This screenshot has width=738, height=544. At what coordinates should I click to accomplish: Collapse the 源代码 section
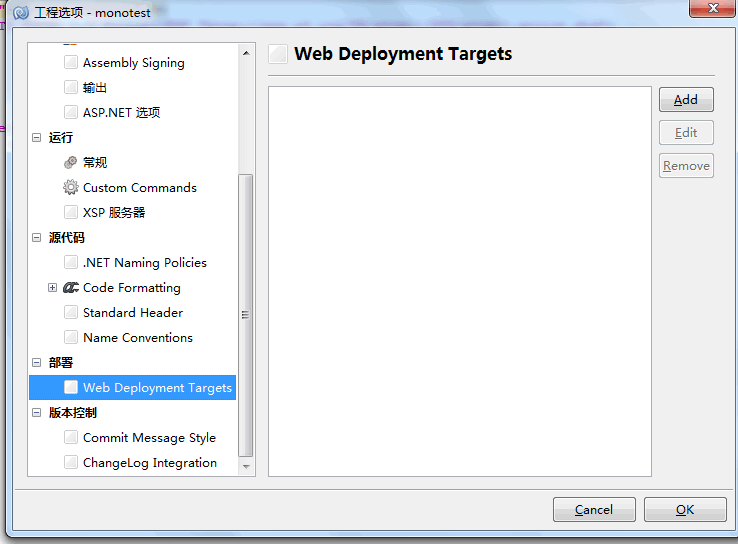click(36, 238)
